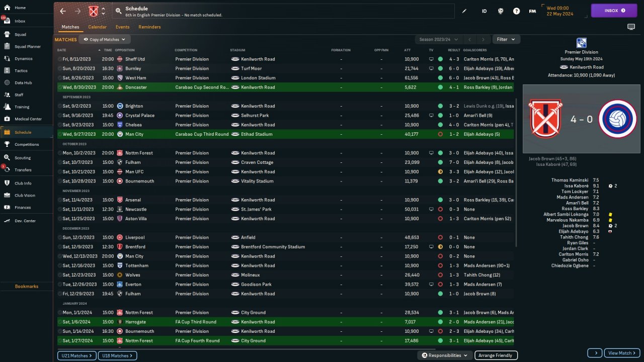Viewport: 644px width, 362px height.
Task: Tick the check circle for Fri, 8/11/2023
Action: click(60, 59)
